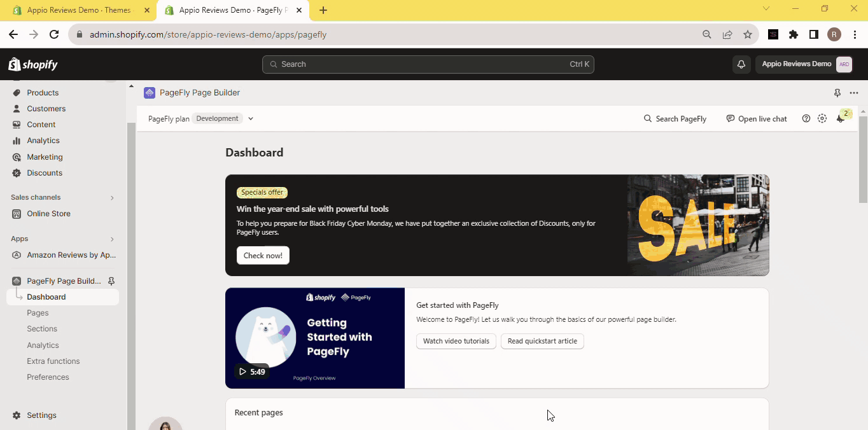The height and width of the screenshot is (430, 868).
Task: Click the Marketing target icon
Action: pos(17,157)
